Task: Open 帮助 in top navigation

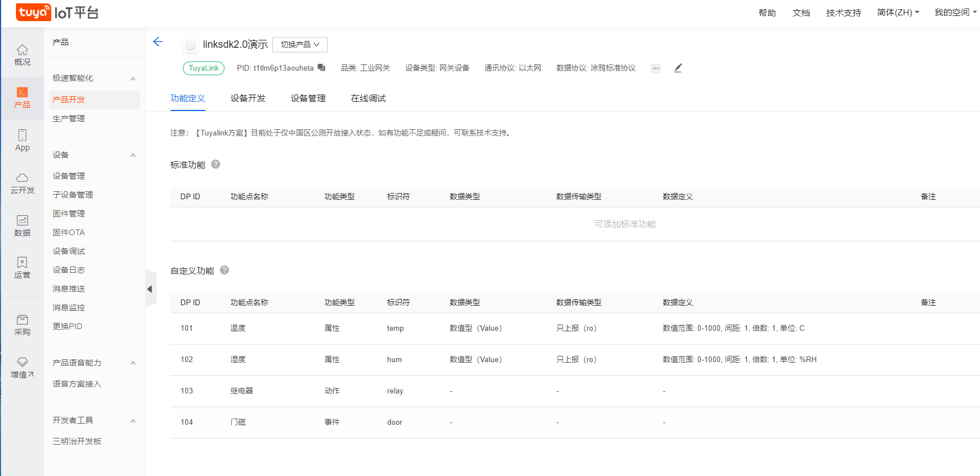Action: pyautogui.click(x=767, y=13)
